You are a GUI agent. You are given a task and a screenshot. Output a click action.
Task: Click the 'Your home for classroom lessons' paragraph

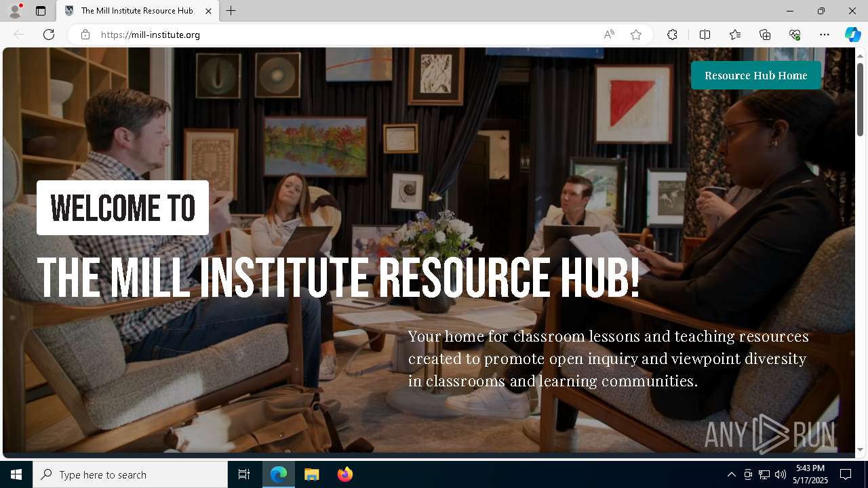pyautogui.click(x=608, y=359)
